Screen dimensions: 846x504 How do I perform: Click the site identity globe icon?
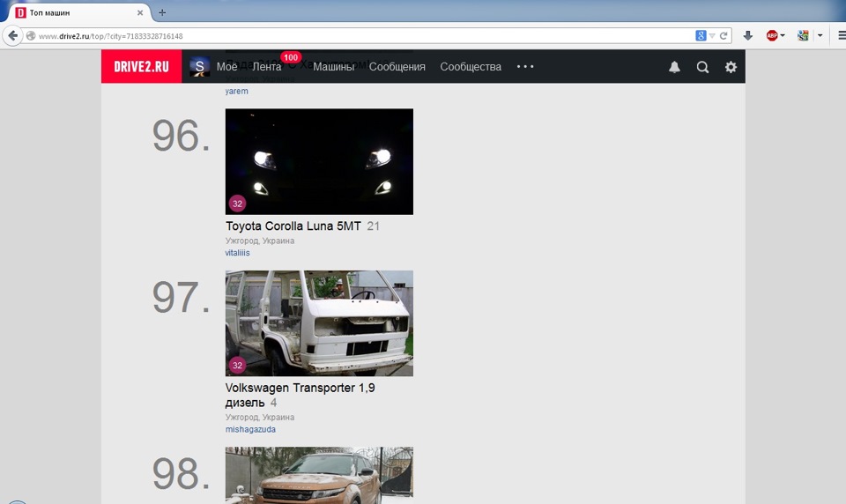click(x=31, y=35)
